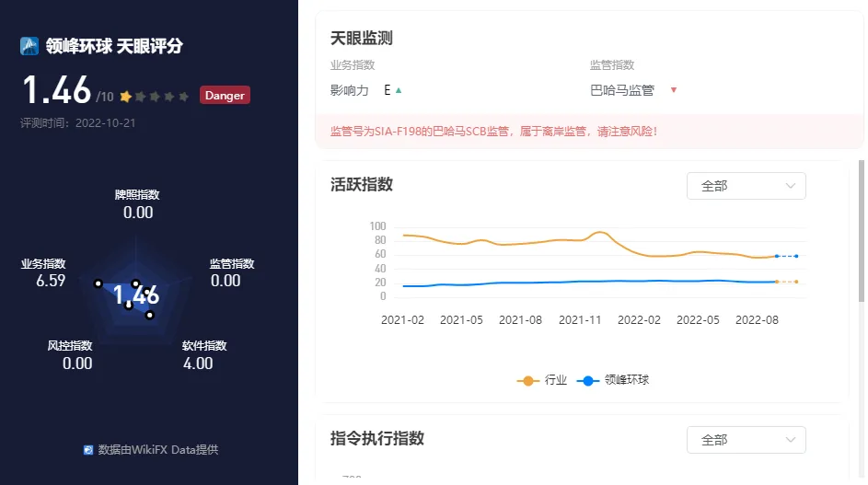Click the star rating next to the score
This screenshot has width=868, height=485.
(x=155, y=97)
